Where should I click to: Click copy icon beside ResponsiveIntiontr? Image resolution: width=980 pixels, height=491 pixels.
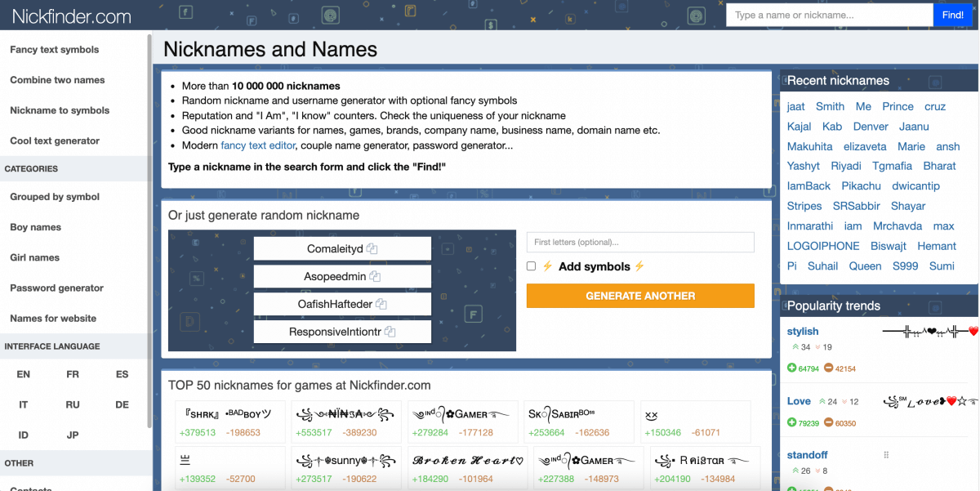coord(390,333)
